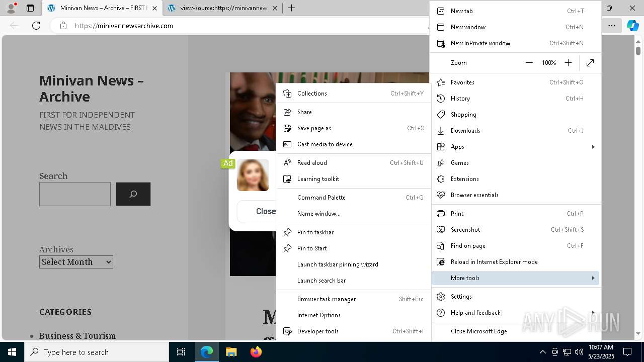Image resolution: width=644 pixels, height=362 pixels.
Task: Open the browser profile icon
Action: click(11, 8)
